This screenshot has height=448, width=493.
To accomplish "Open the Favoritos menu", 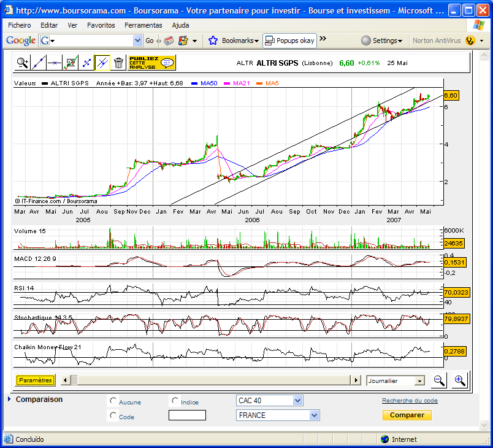I will tap(101, 25).
